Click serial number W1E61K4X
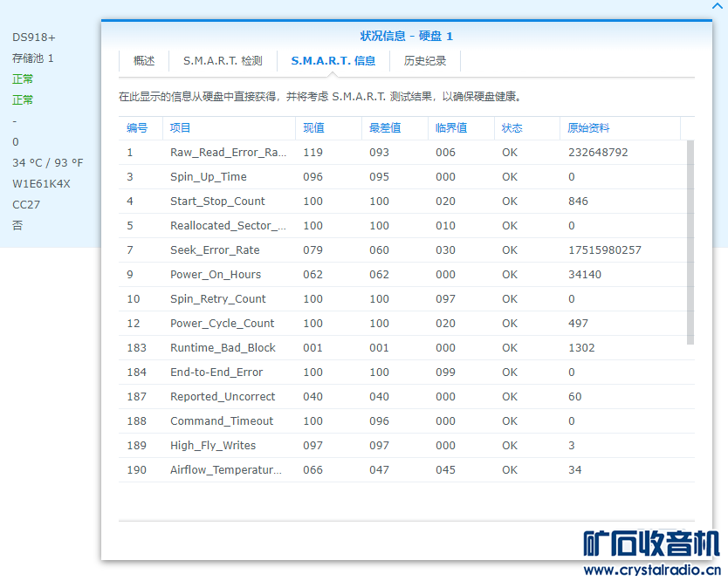The height and width of the screenshot is (581, 728). [x=41, y=184]
